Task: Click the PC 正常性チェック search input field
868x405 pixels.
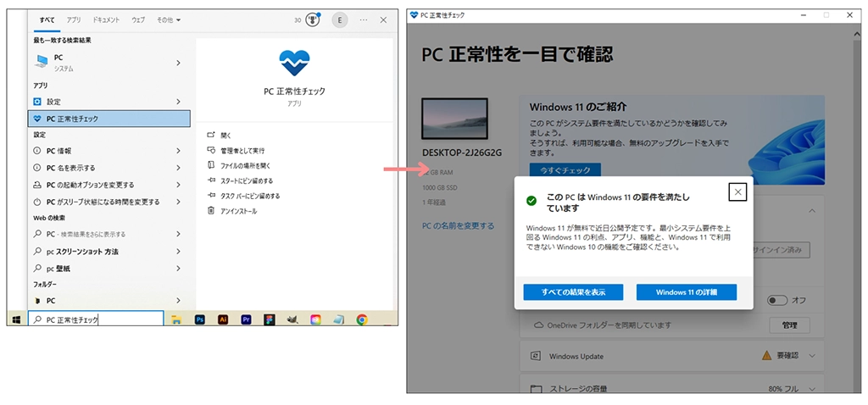Action: coord(96,319)
